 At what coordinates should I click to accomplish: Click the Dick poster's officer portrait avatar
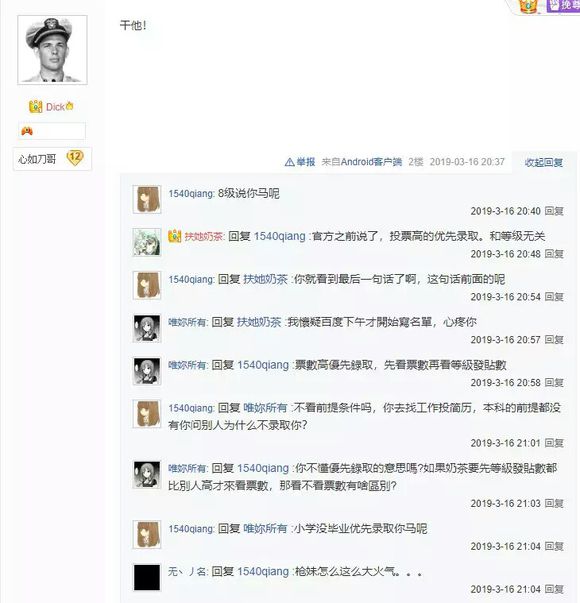pos(52,50)
